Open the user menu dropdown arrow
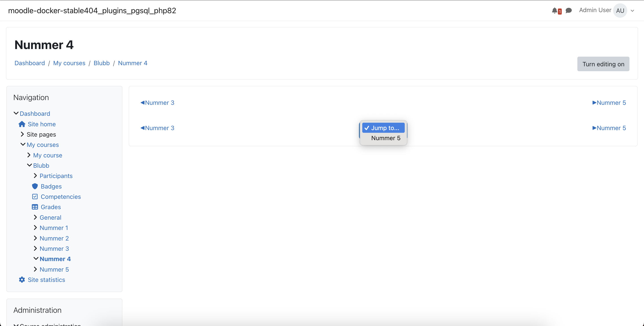 pyautogui.click(x=633, y=11)
